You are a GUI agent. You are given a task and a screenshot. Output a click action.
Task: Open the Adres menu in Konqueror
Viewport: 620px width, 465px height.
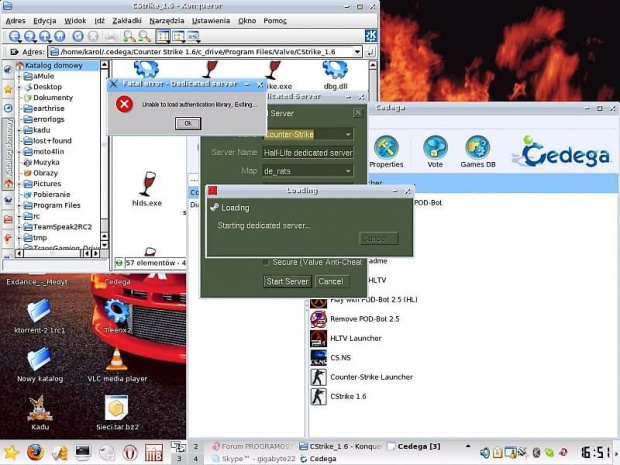click(15, 21)
